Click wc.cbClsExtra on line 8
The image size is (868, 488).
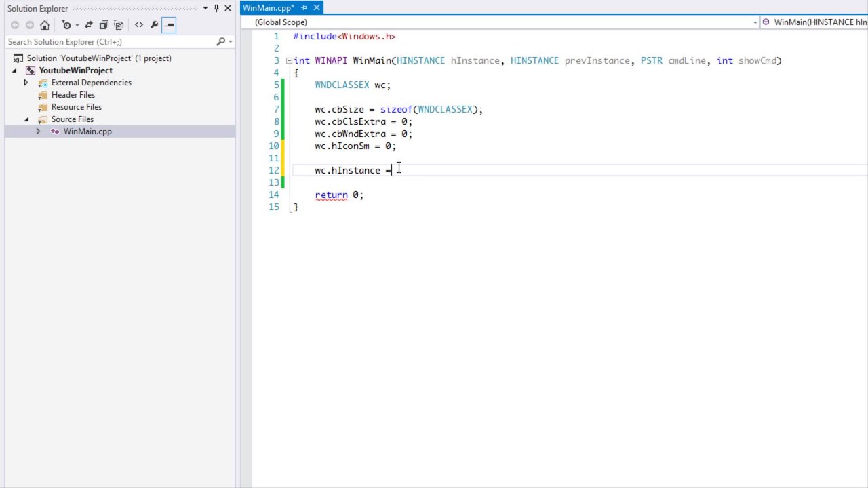click(x=350, y=122)
